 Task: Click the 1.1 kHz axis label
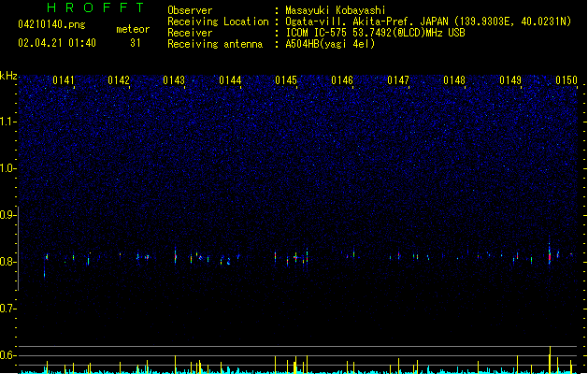pos(7,122)
